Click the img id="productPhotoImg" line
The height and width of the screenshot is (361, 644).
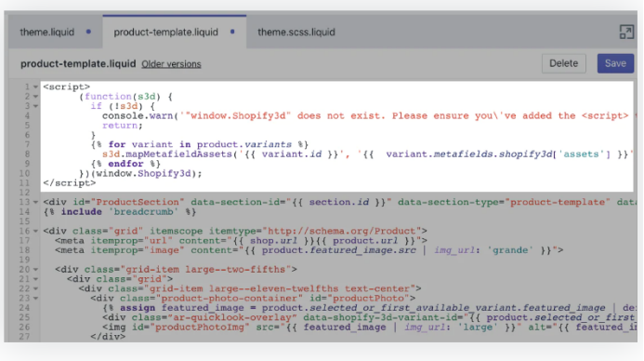tap(369, 328)
